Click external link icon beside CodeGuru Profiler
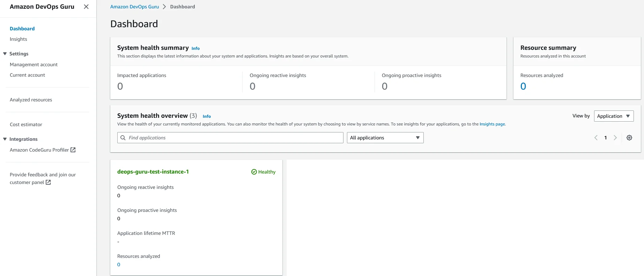644x276 pixels. pos(73,150)
